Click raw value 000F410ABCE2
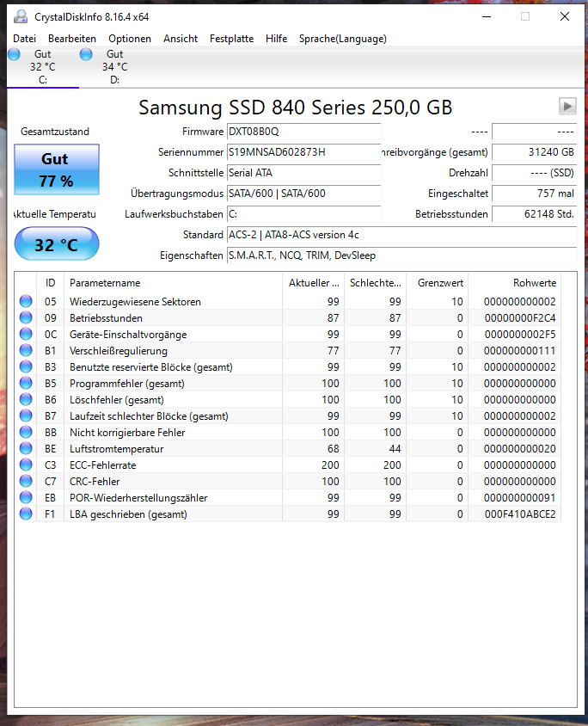 click(520, 514)
